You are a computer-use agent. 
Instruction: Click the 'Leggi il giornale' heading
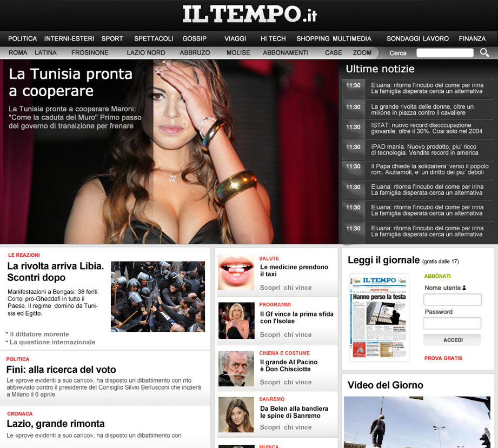(383, 260)
